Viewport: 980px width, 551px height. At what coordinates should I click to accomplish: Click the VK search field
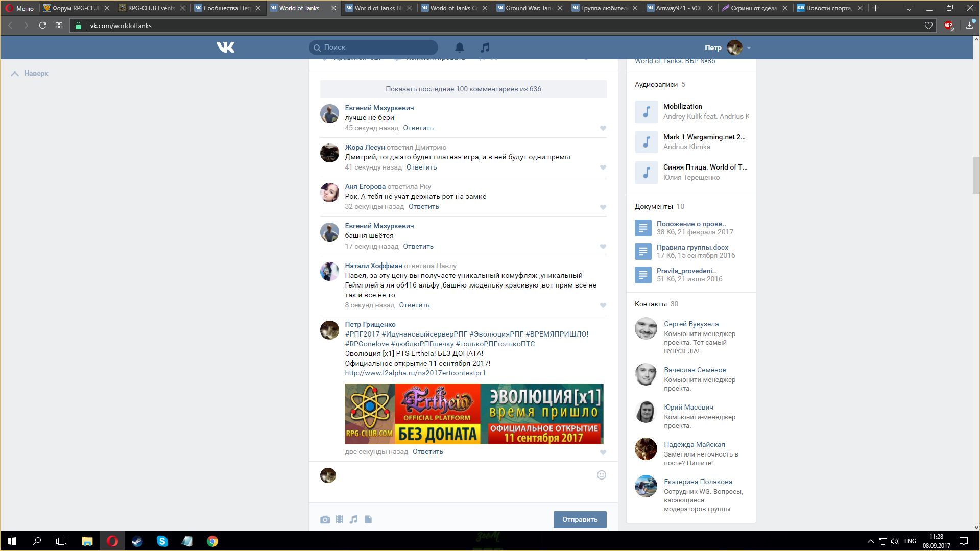click(373, 47)
